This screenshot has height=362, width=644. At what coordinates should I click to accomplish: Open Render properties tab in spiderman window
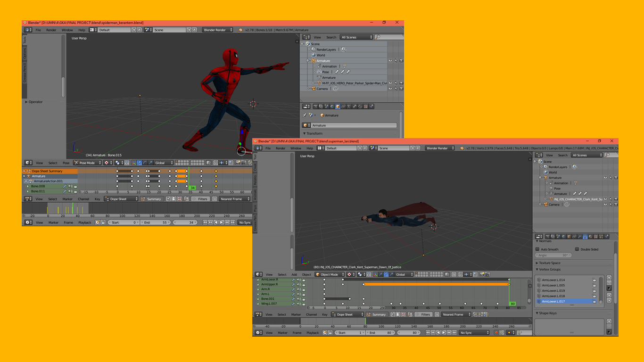pyautogui.click(x=315, y=107)
